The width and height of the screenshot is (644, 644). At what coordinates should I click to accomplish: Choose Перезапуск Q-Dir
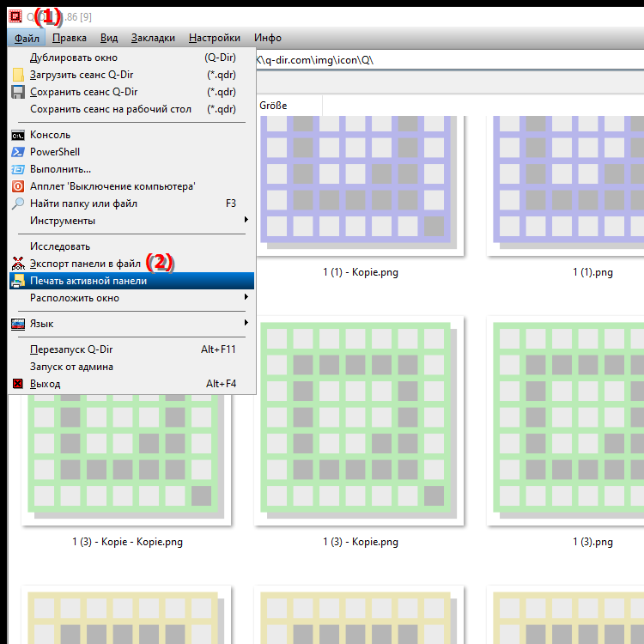click(x=131, y=349)
